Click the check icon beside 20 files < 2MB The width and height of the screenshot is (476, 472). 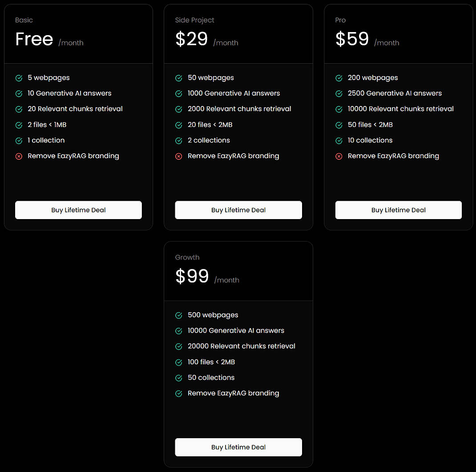179,125
